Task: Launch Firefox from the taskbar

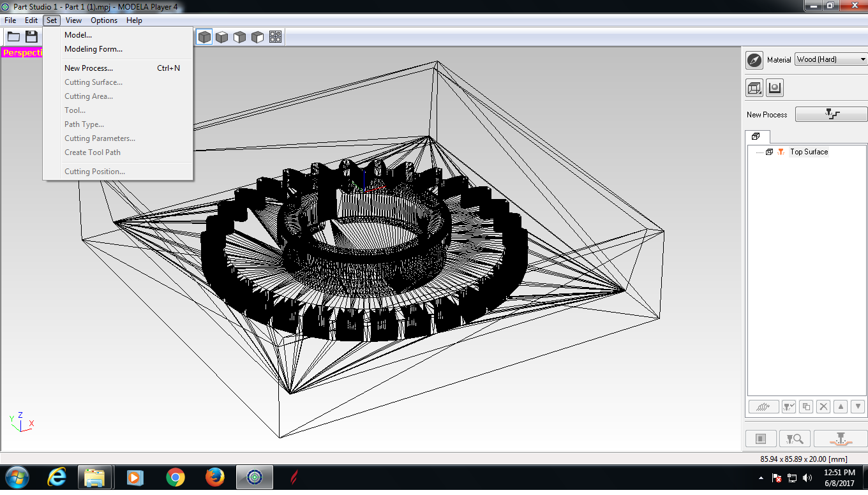Action: coord(215,477)
